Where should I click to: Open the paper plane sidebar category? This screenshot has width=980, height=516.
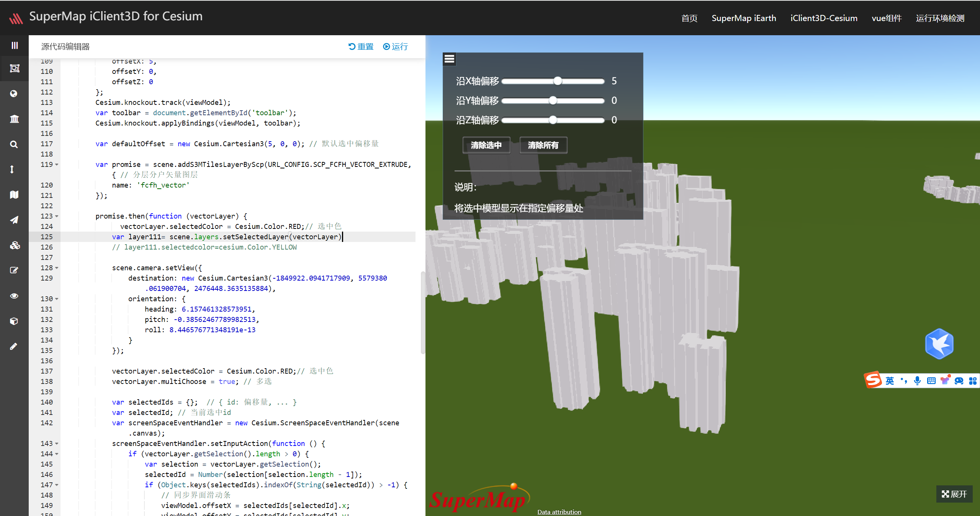14,220
